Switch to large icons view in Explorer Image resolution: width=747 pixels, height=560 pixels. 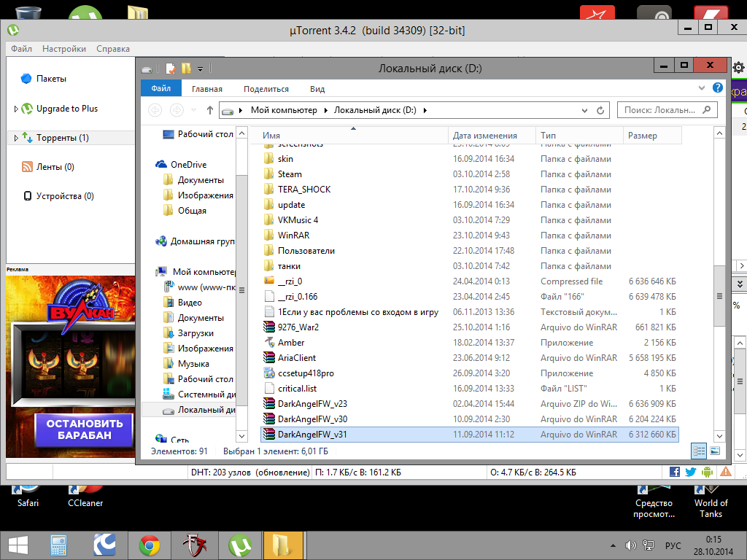coord(715,451)
